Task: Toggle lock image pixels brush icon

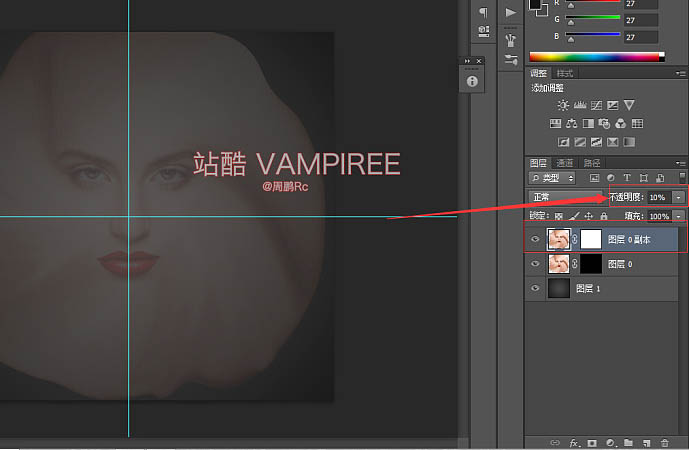Action: click(574, 216)
